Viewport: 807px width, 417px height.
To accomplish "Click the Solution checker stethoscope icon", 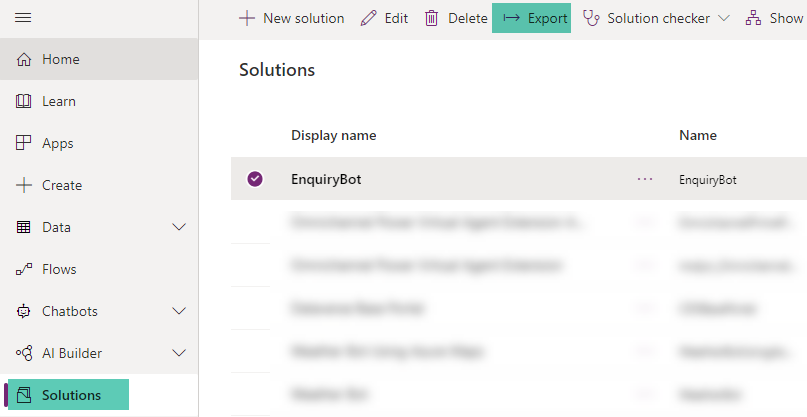I will coord(591,19).
